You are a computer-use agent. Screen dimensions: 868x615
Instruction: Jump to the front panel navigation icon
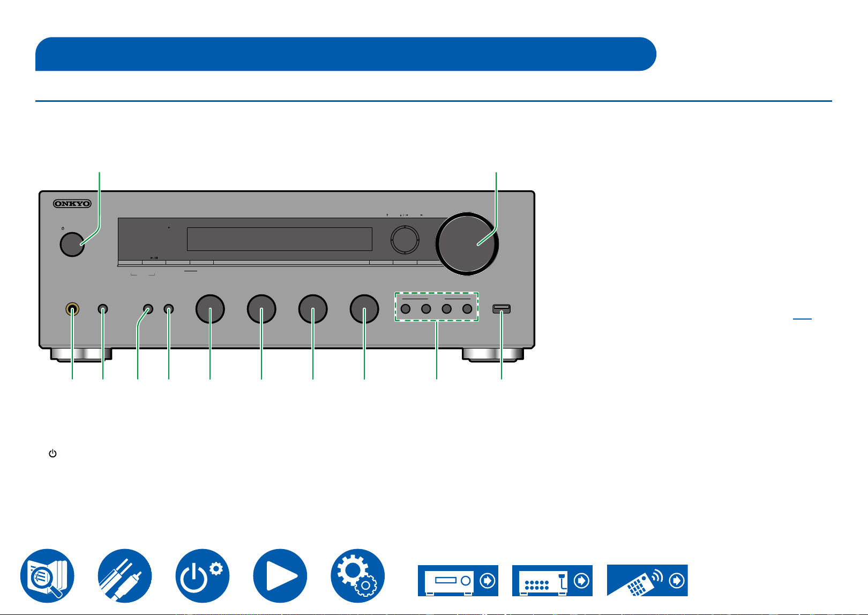(x=458, y=580)
